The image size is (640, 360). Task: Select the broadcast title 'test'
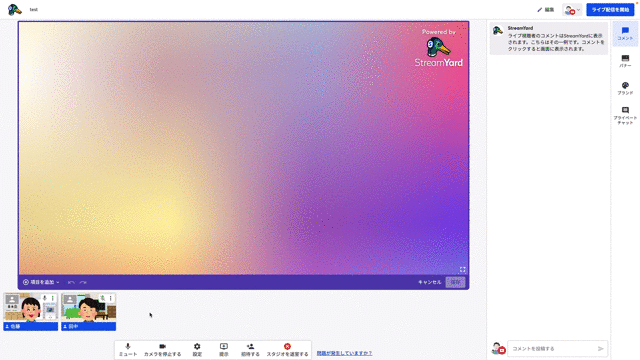click(33, 9)
